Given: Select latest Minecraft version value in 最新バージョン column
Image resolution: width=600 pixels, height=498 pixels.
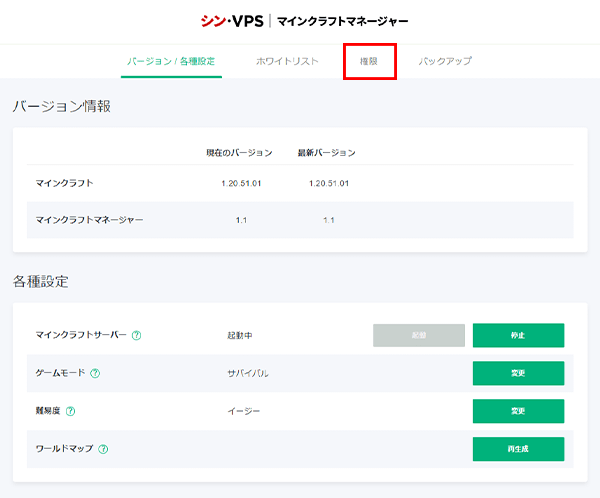Looking at the screenshot, I should coord(329,183).
